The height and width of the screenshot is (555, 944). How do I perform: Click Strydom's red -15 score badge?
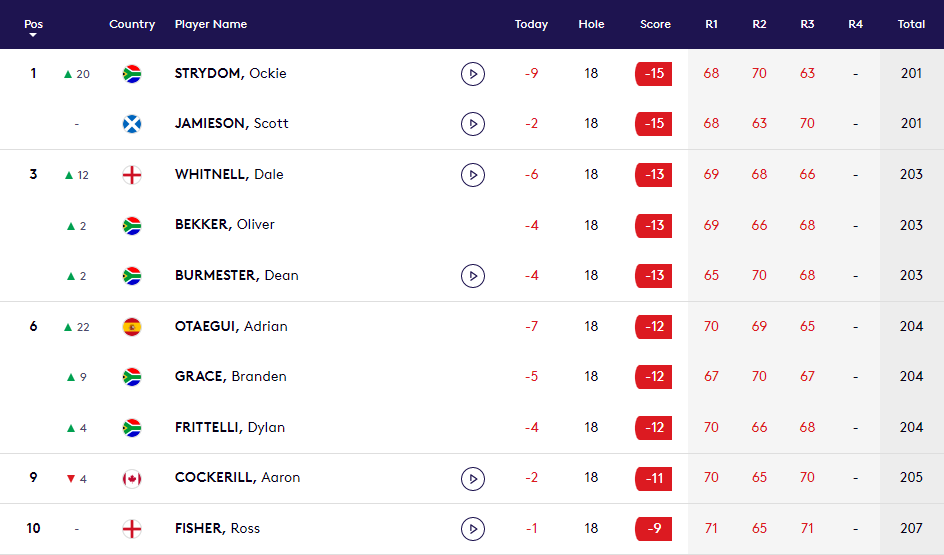[x=654, y=73]
